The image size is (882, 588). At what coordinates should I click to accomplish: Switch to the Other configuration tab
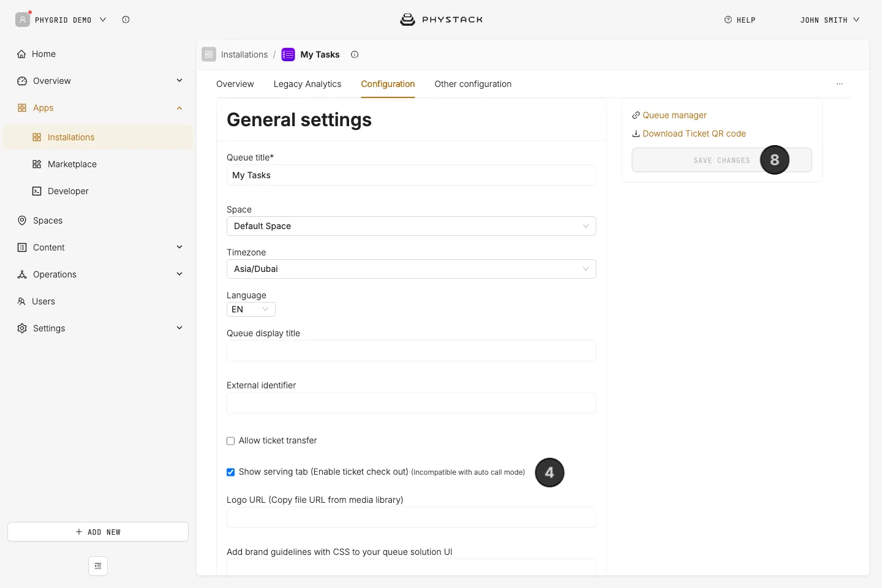click(x=473, y=84)
